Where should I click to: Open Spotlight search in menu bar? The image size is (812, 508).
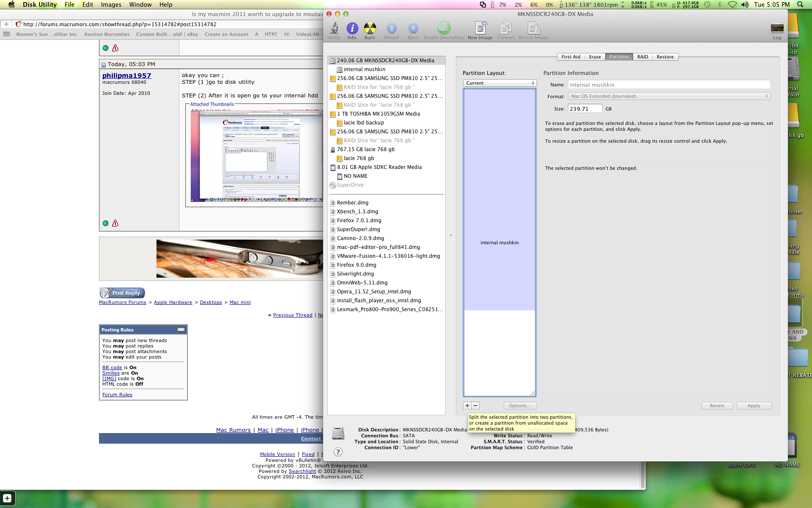point(800,5)
